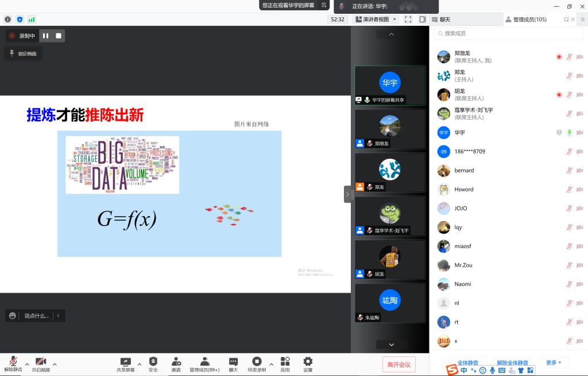The image size is (588, 376).
Task: Click the Leave Meeting (离开会议) button
Action: pyautogui.click(x=399, y=365)
